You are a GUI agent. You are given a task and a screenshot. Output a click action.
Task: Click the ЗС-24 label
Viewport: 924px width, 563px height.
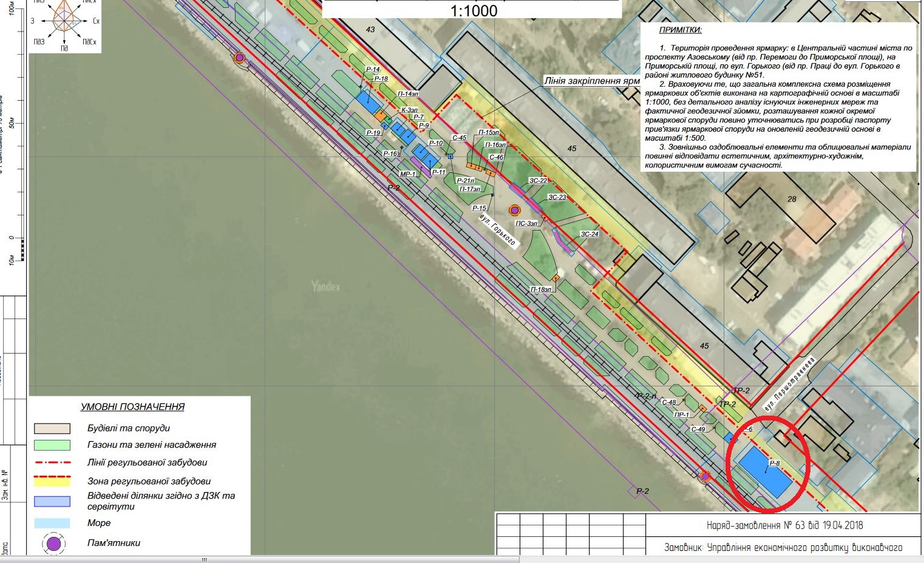pos(589,234)
